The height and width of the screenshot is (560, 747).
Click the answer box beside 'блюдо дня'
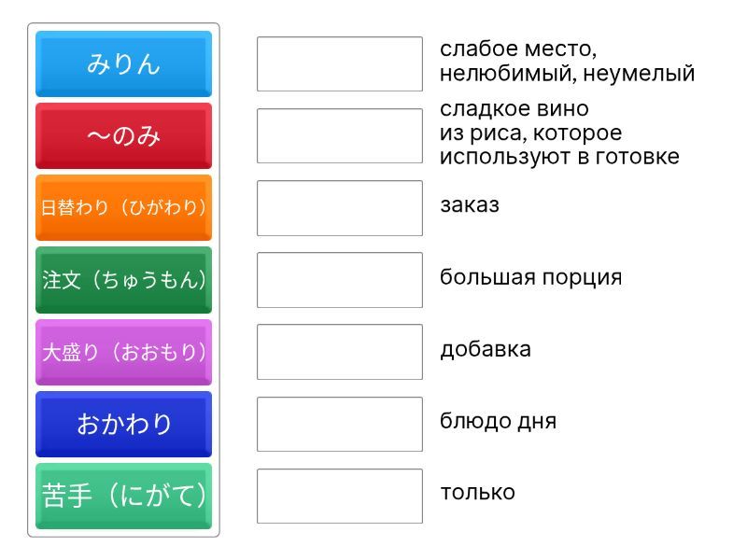click(x=340, y=424)
